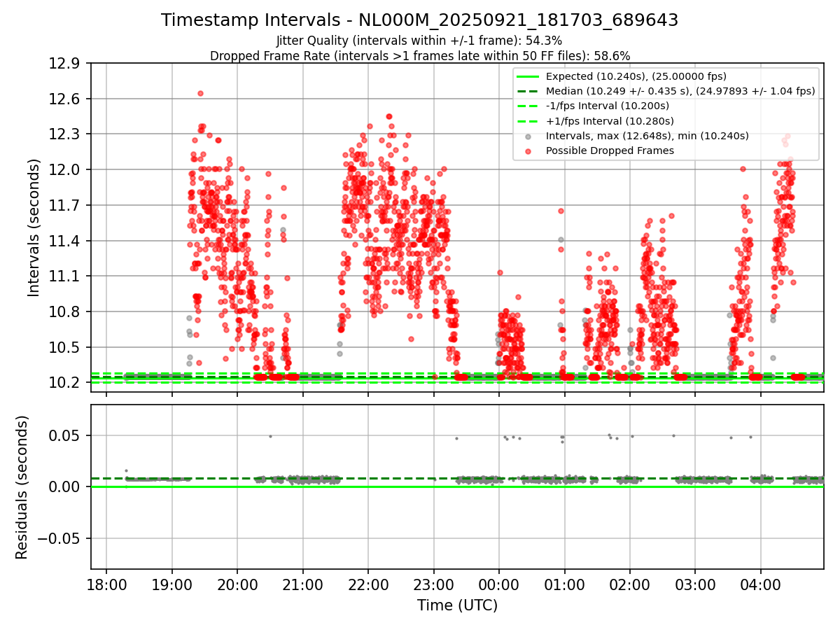Click the 11.7 y-axis tick label
Image resolution: width=840 pixels, height=630 pixels.
64,205
